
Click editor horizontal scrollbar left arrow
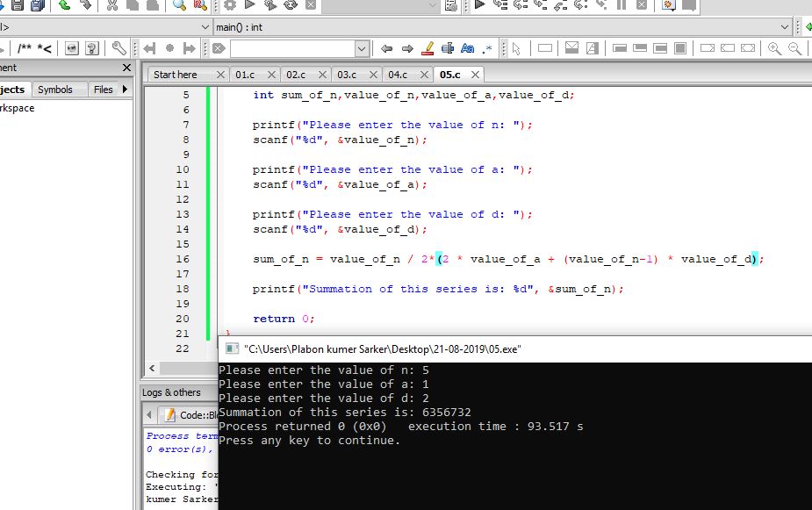(x=152, y=368)
